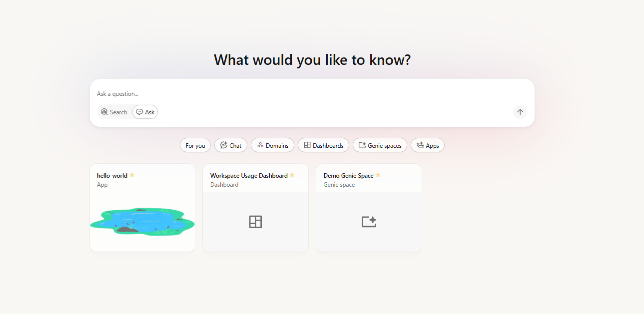
Task: Click the grid icon inside the Dashboards chip
Action: [x=306, y=145]
